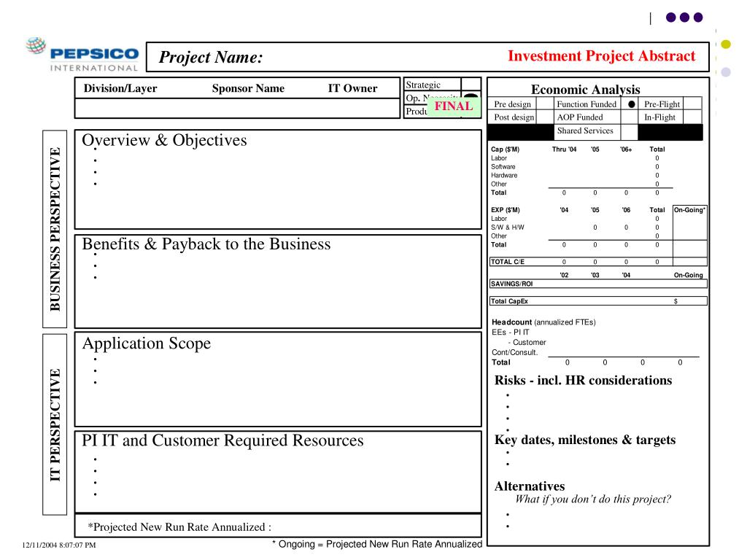The height and width of the screenshot is (560, 747).
Task: Click the 'Division/Layer' header
Action: tap(120, 88)
